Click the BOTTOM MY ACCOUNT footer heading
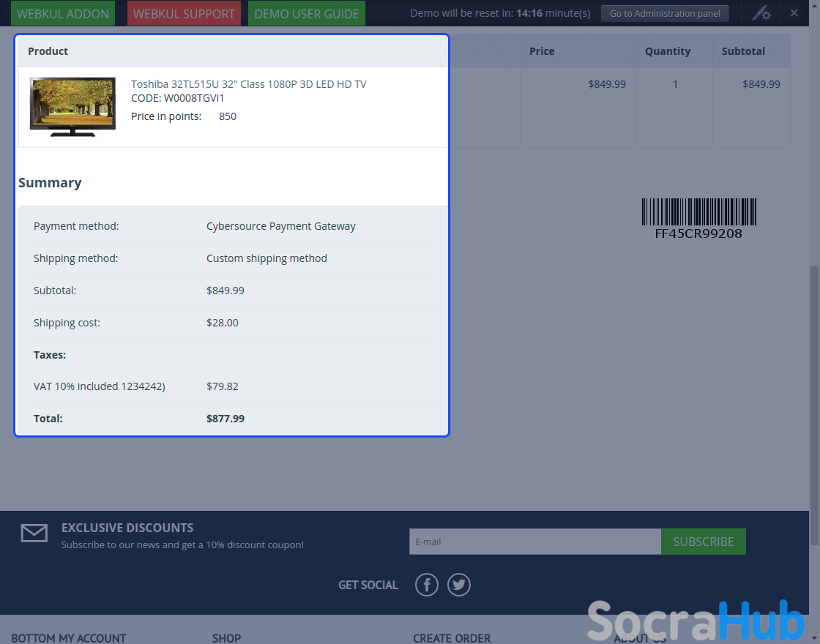Image resolution: width=820 pixels, height=644 pixels. click(x=69, y=638)
